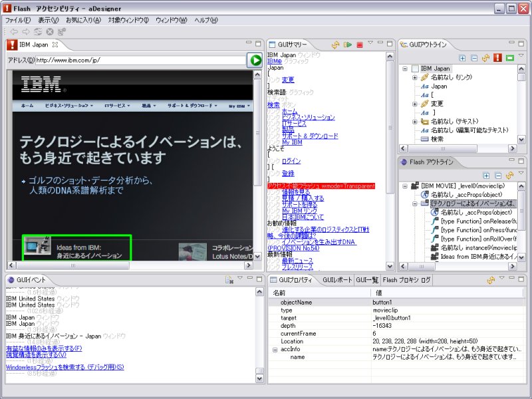Click the red exclamation icon in GUIアウトライン toolbar
Screen dimensions: 532x399
click(x=497, y=58)
